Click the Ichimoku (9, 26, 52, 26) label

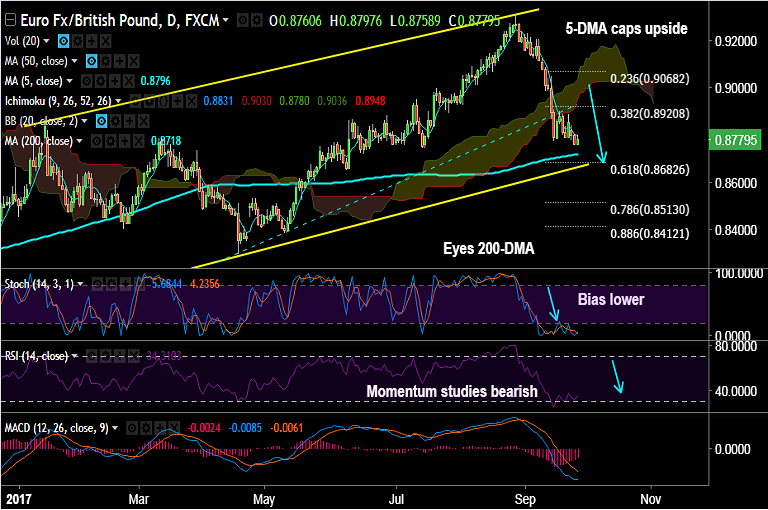(x=58, y=101)
